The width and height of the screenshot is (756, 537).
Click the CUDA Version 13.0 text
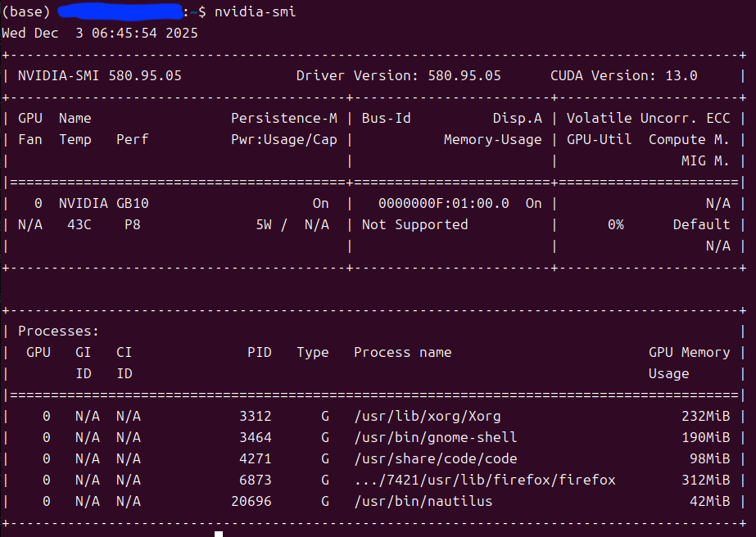click(623, 75)
